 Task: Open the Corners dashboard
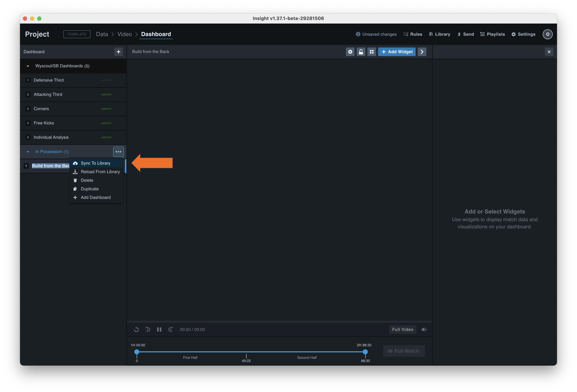[73, 109]
